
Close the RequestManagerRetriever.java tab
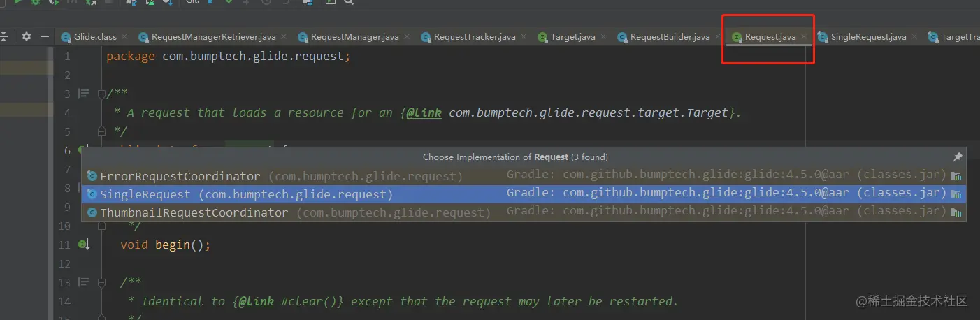point(284,37)
